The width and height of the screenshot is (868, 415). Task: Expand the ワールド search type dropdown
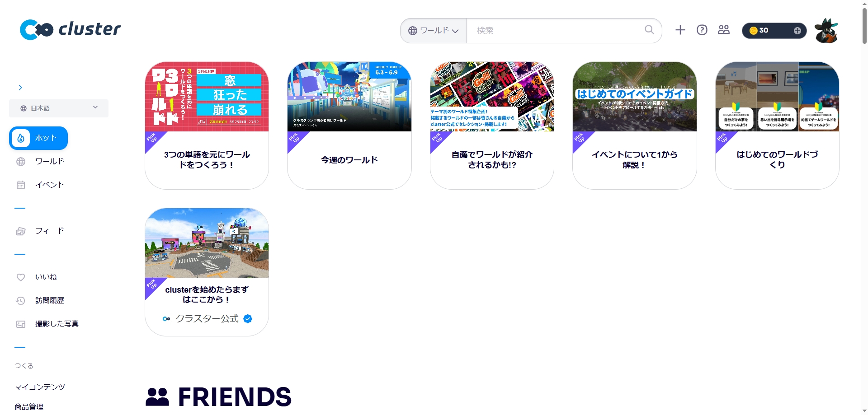(x=433, y=31)
